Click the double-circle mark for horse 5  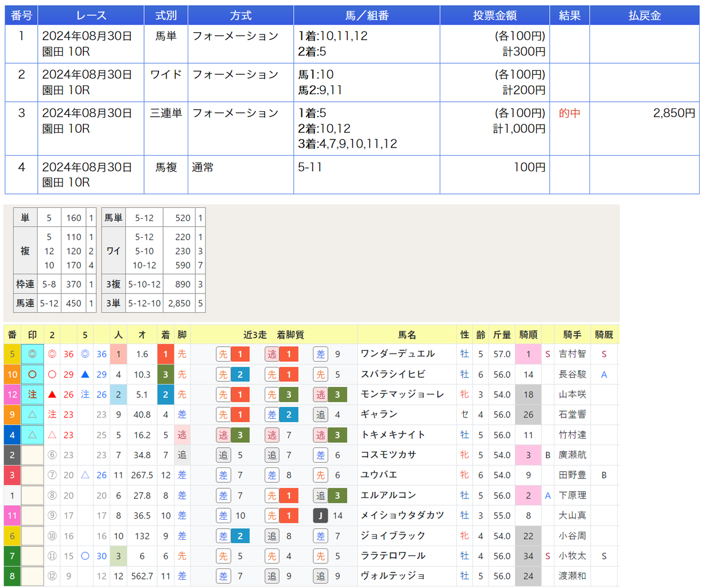(32, 354)
